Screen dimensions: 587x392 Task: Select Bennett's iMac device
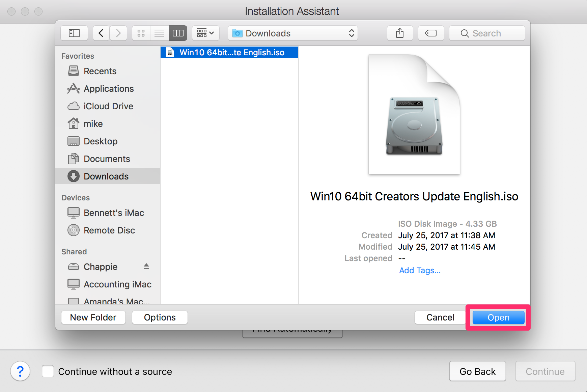point(108,213)
